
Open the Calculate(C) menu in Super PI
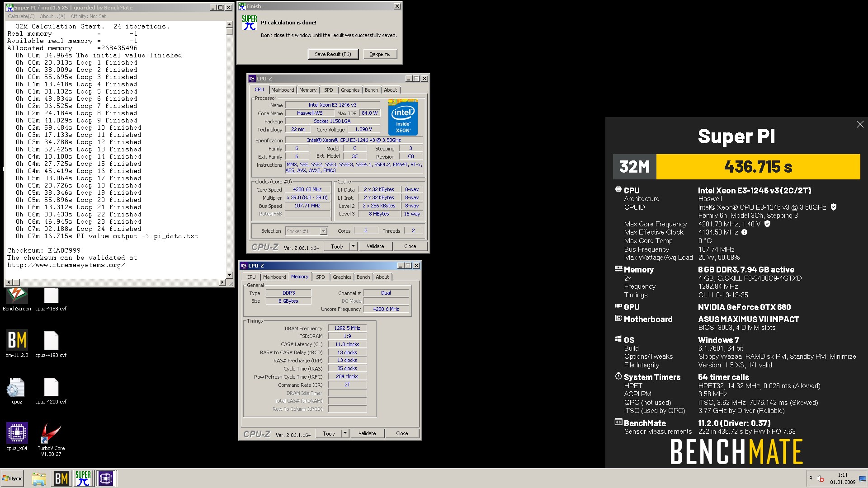[21, 16]
